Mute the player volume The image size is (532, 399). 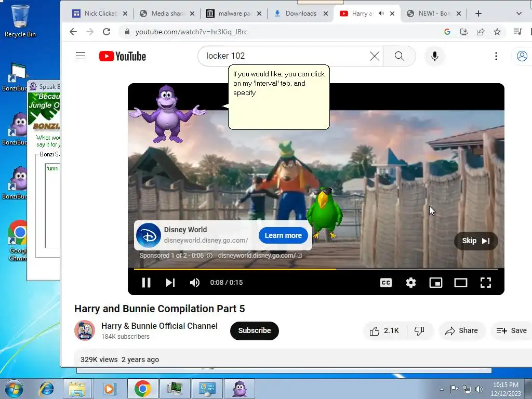(x=195, y=282)
